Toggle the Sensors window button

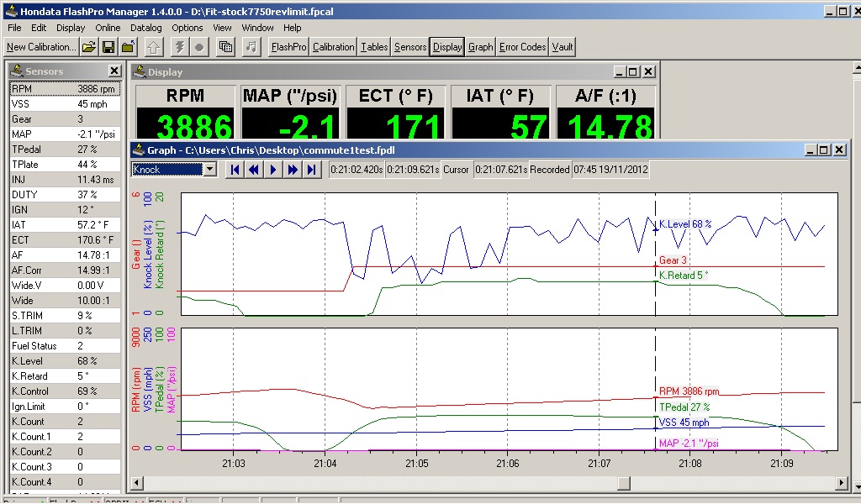(x=410, y=47)
